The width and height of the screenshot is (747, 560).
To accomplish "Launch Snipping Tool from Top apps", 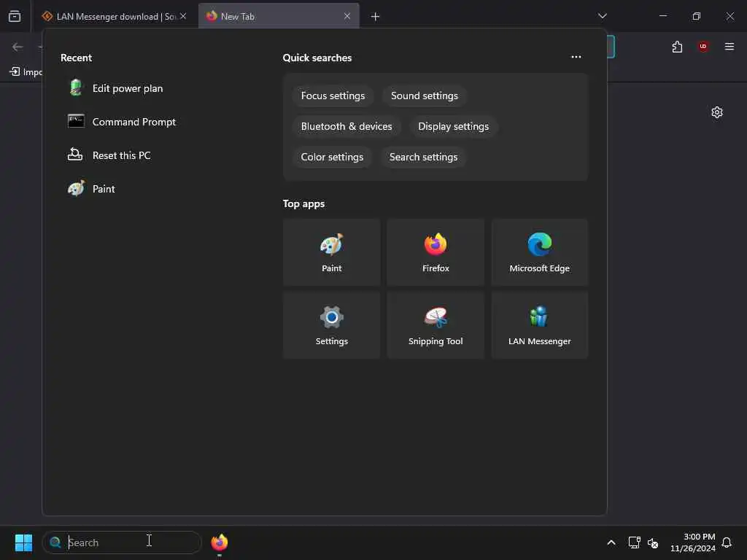I will (x=436, y=325).
